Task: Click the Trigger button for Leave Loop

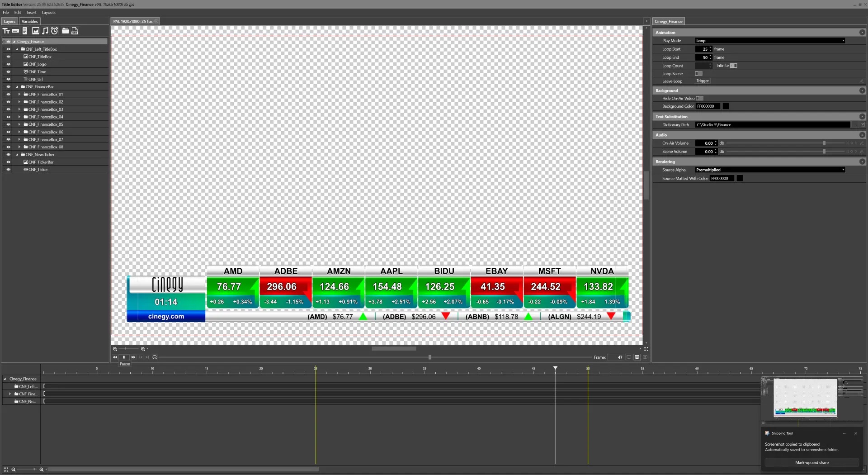Action: coord(703,81)
